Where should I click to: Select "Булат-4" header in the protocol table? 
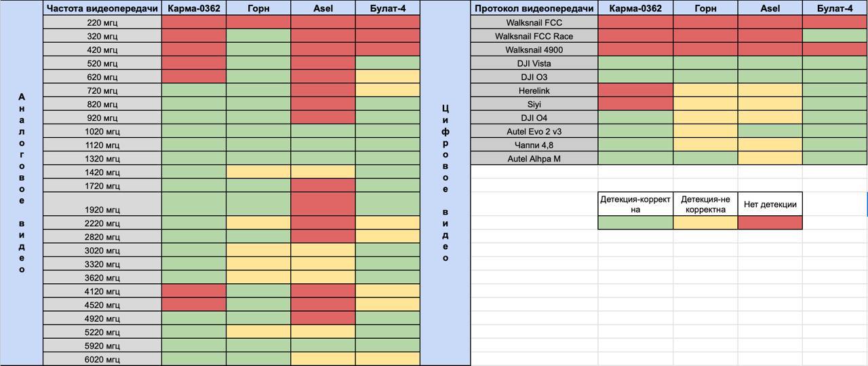pos(835,8)
